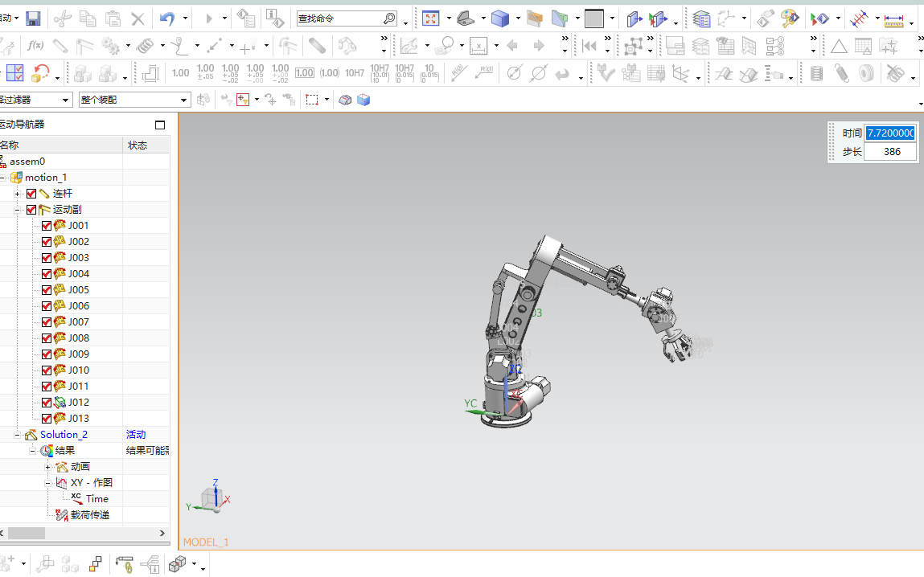Select the shaded cube rendering style icon
This screenshot has width=924, height=577.
500,18
